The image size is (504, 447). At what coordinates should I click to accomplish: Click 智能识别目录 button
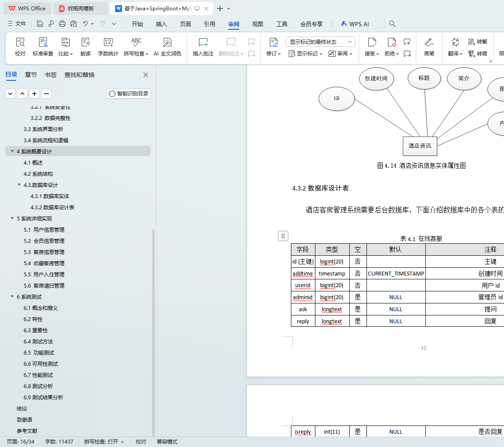[128, 94]
